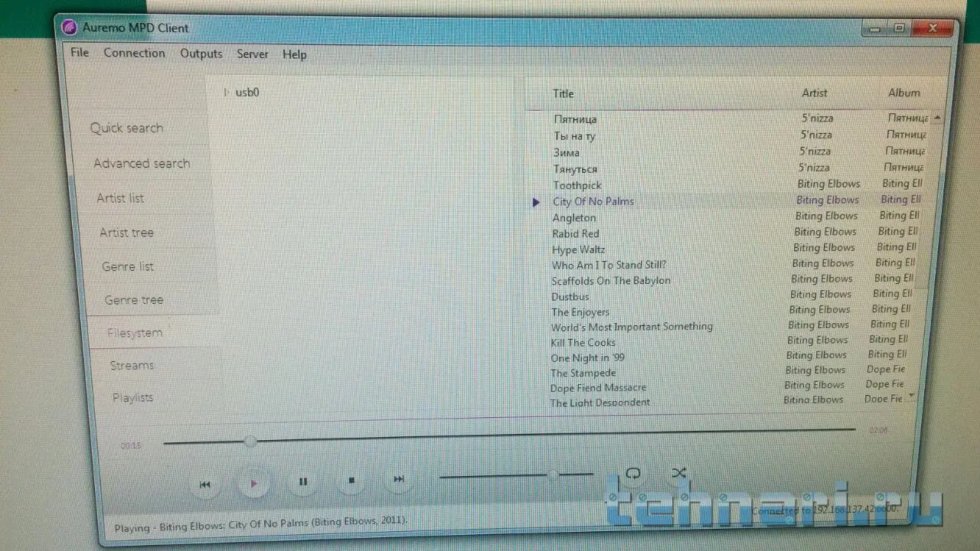980x551 pixels.
Task: Select the song "The Enjoyers"
Action: click(580, 312)
